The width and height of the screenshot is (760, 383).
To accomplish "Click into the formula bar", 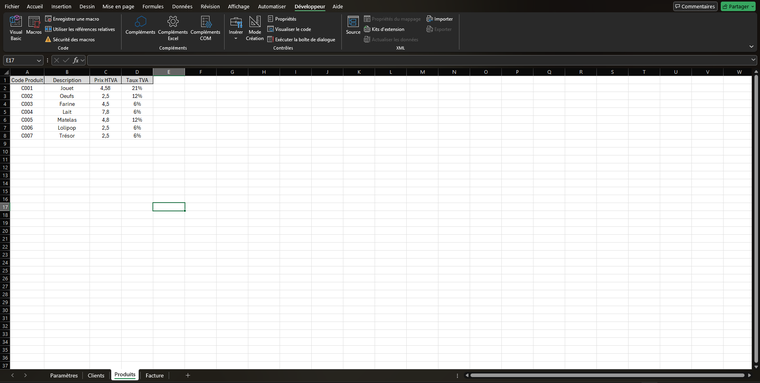I will (418, 61).
